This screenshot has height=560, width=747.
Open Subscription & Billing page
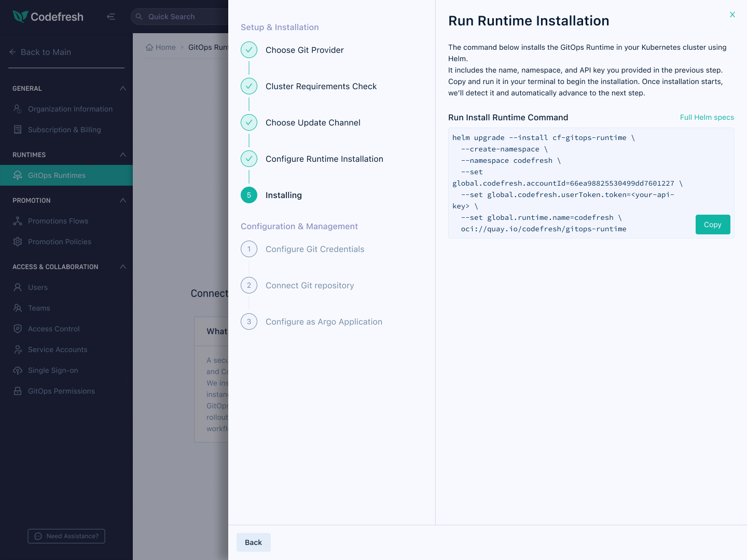coord(66,130)
